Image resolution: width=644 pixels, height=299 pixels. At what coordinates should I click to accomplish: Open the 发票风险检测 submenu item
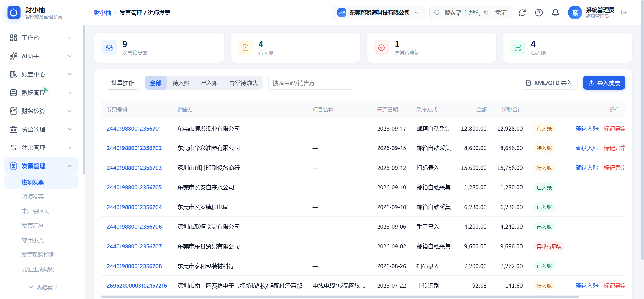[x=38, y=255]
